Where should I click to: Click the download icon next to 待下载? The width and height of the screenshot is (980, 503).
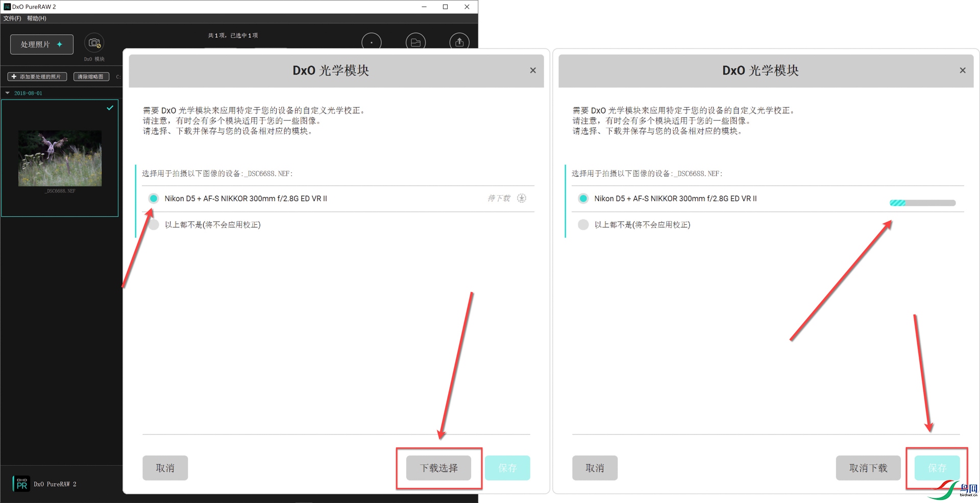(x=521, y=198)
